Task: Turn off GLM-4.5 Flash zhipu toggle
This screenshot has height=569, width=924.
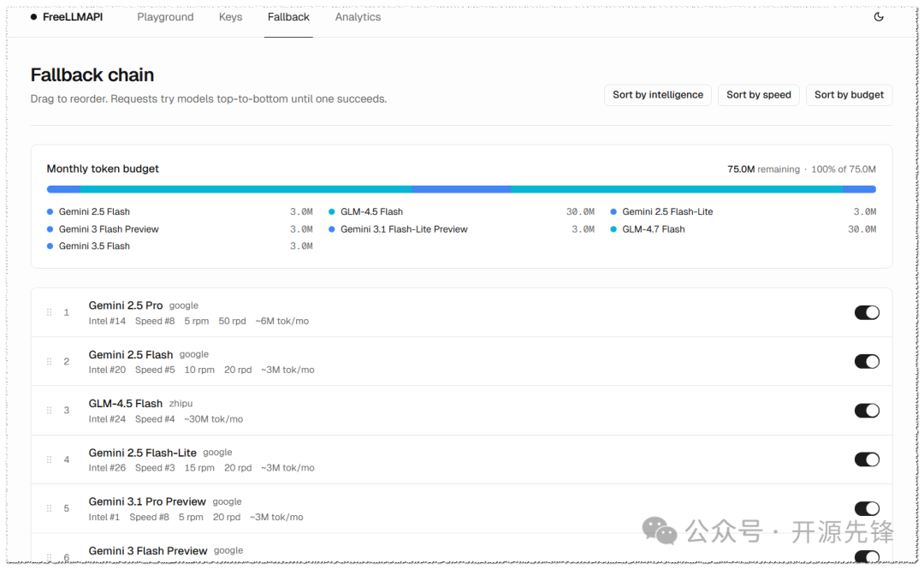Action: (x=867, y=411)
